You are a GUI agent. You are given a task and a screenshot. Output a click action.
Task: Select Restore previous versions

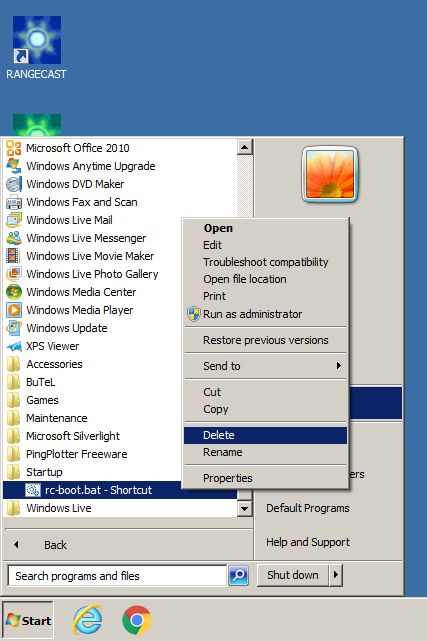(x=265, y=340)
